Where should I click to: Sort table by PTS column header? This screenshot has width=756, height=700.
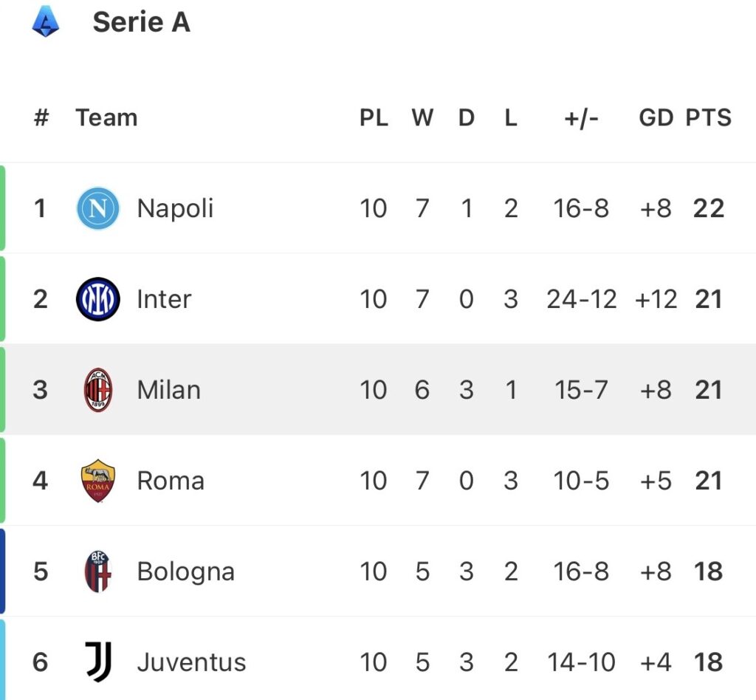tap(708, 117)
